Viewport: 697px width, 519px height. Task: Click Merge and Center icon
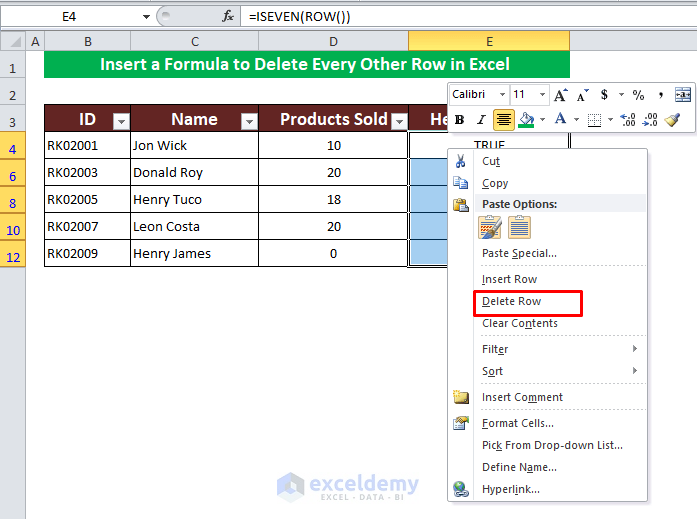point(683,95)
